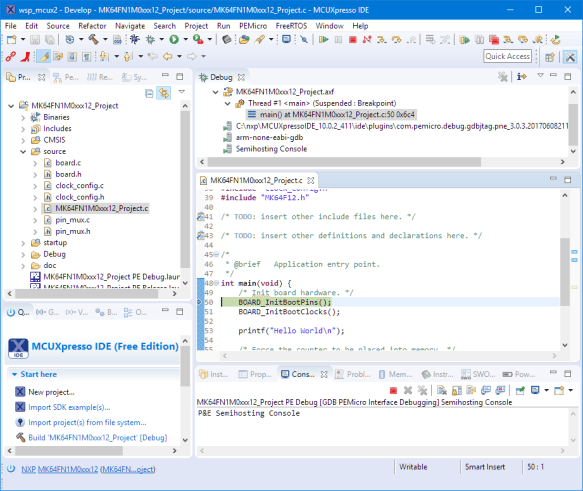The height and width of the screenshot is (491, 583).
Task: Toggle the Mark Occurrences highlighter button
Action: click(x=44, y=56)
